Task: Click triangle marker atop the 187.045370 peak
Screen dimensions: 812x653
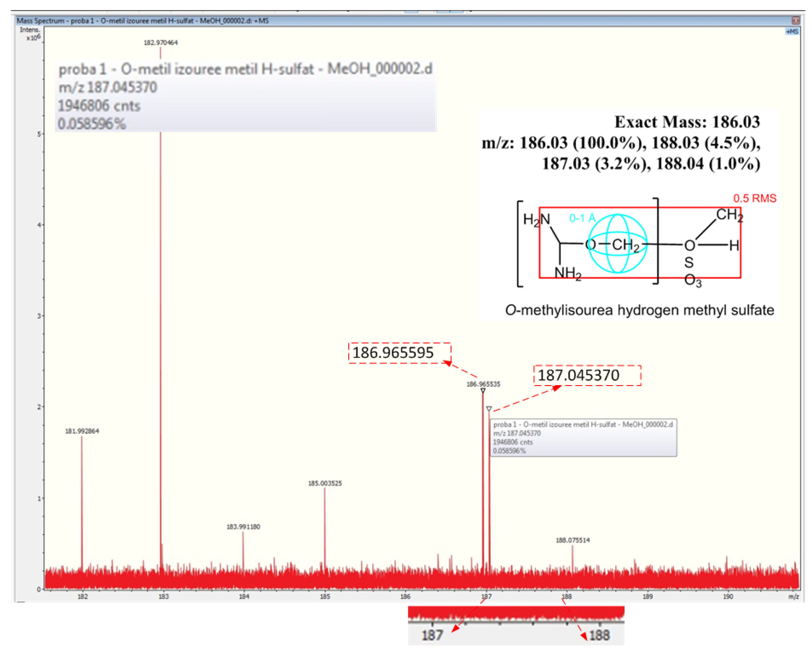Action: [x=489, y=409]
